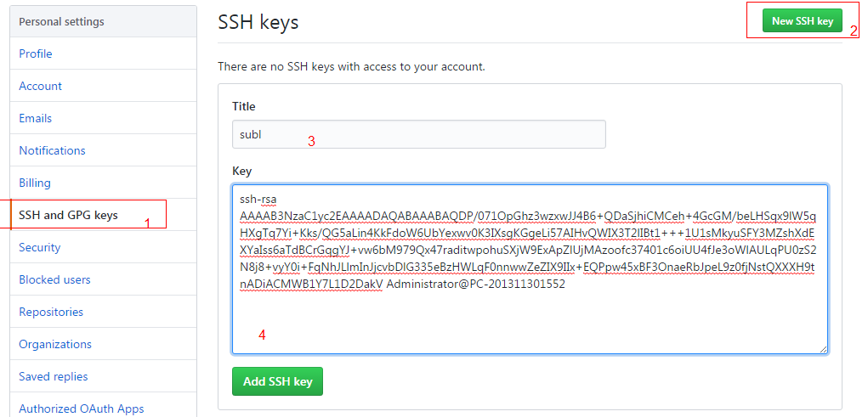The image size is (868, 417).
Task: Click inside the Key textarea with ssh-rsa text
Action: click(529, 314)
